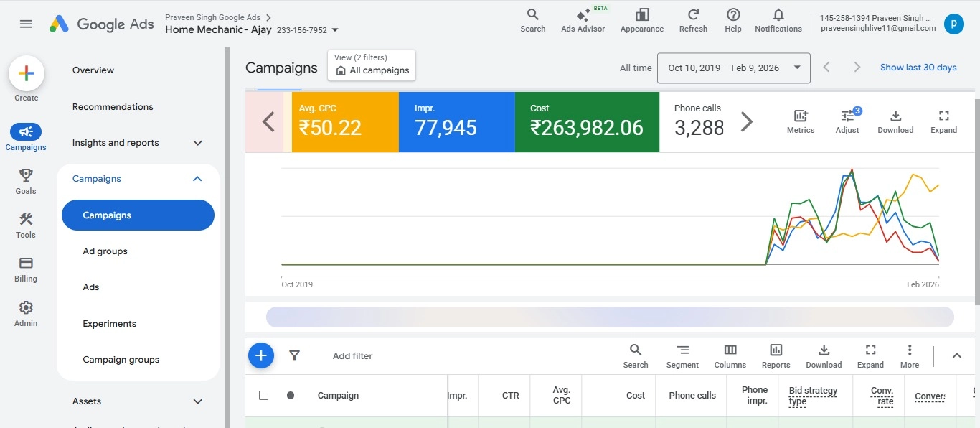Go to Recommendations page
This screenshot has width=980, height=428.
pos(113,107)
